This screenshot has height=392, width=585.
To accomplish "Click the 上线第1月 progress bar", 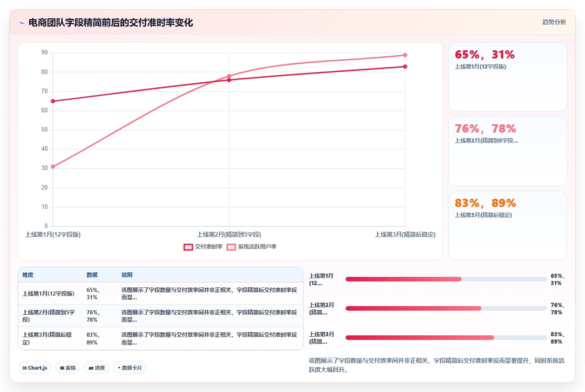I will (446, 279).
